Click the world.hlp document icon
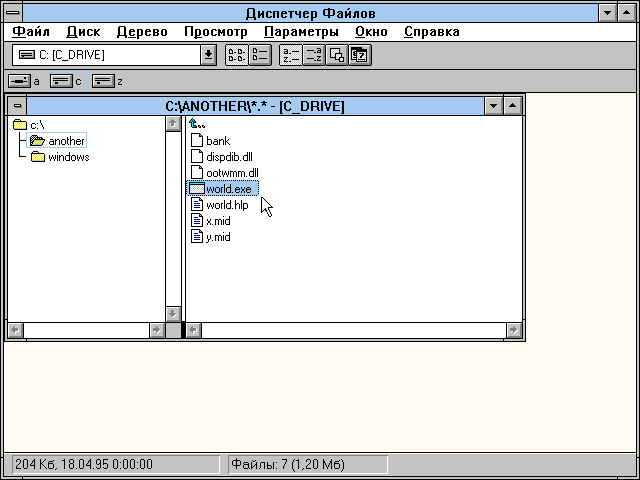The image size is (640, 480). (x=197, y=204)
